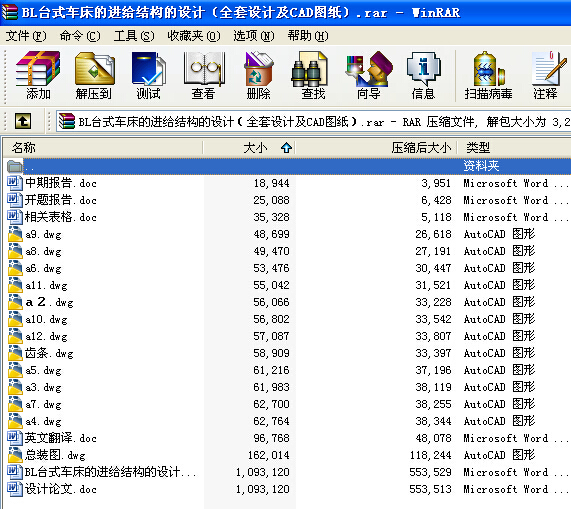Click the Word icon of 相关表格.doc
Image resolution: width=571 pixels, height=509 pixels.
point(15,217)
